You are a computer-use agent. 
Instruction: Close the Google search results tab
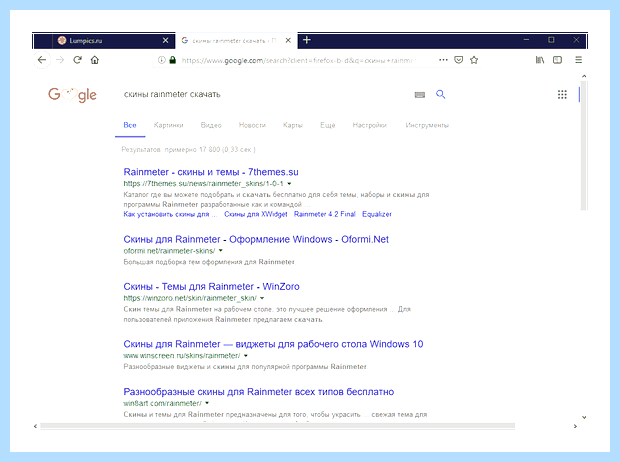point(288,40)
